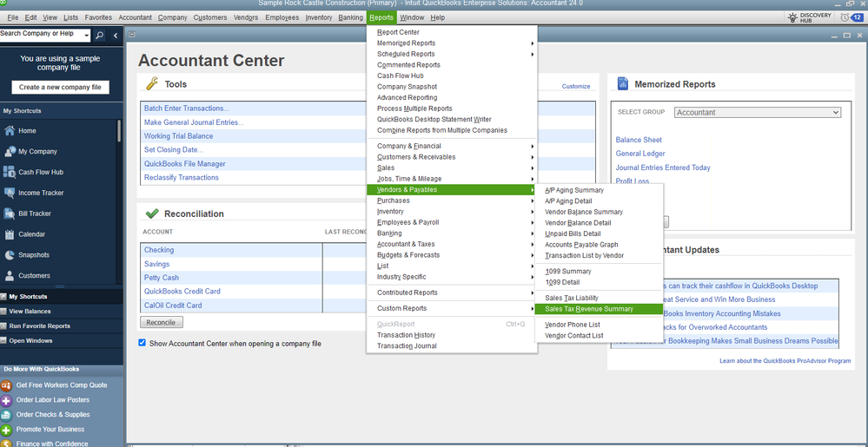Expand Company & Financial submenu
This screenshot has width=868, height=447.
tap(532, 146)
